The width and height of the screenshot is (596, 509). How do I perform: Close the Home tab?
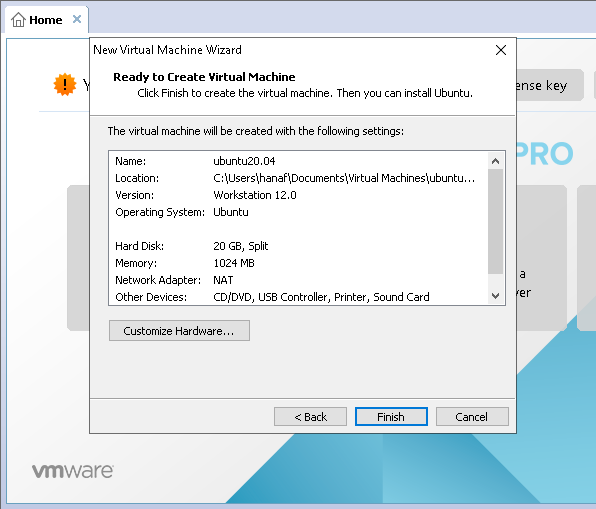click(x=77, y=19)
